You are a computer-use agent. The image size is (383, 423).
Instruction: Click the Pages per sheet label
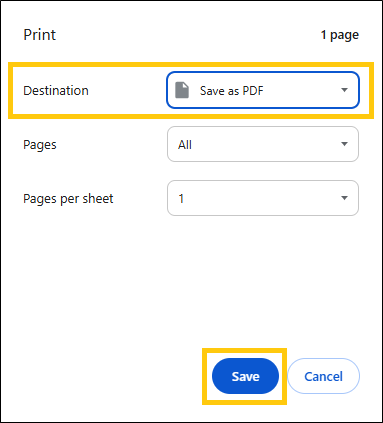[68, 199]
